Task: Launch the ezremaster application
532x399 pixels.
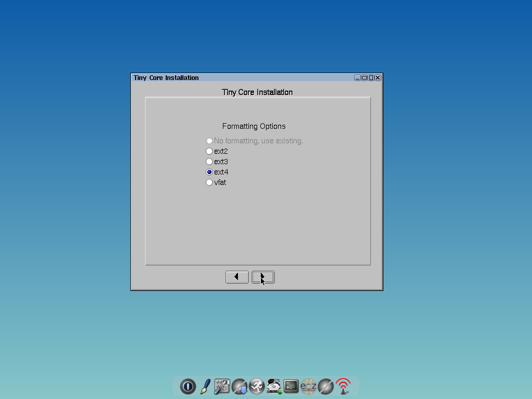Action: pyautogui.click(x=309, y=387)
